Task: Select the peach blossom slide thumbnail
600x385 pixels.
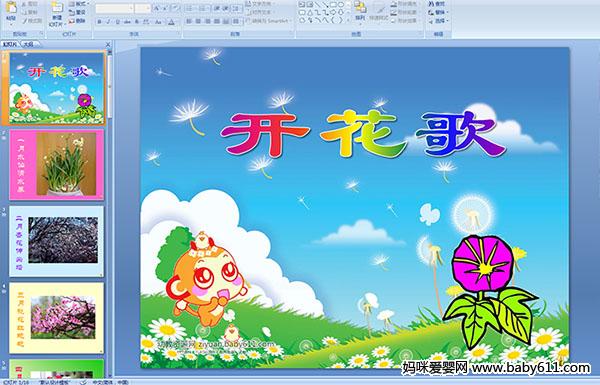Action: [57, 318]
